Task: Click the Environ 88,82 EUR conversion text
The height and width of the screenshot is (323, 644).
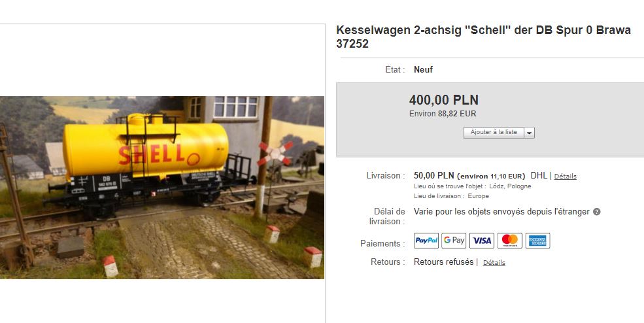Action: [x=443, y=114]
